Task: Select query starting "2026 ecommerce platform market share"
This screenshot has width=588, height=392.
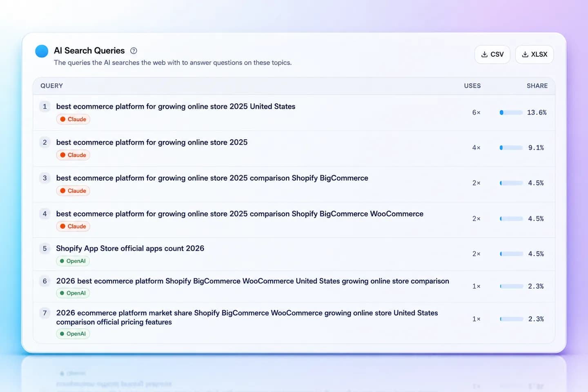Action: pos(247,317)
